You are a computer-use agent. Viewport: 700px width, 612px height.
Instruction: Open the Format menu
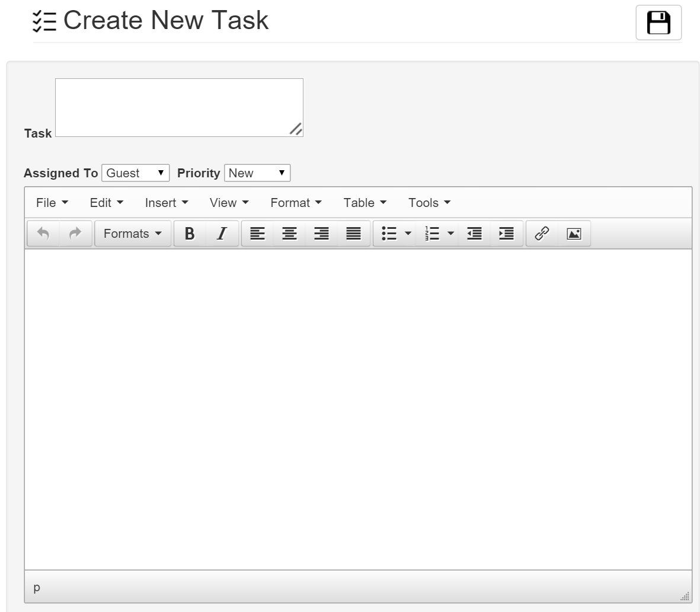click(x=296, y=203)
